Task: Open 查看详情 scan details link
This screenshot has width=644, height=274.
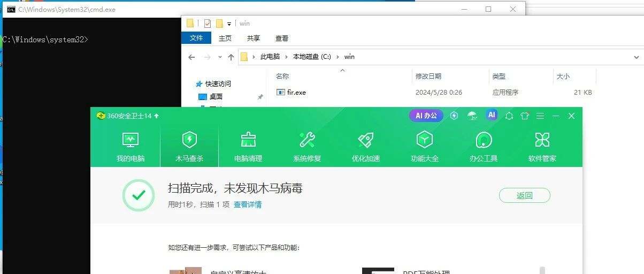Action: click(248, 204)
